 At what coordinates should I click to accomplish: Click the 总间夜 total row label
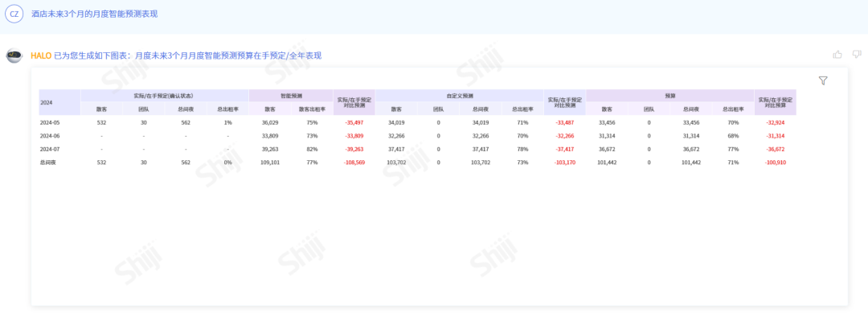(x=47, y=163)
